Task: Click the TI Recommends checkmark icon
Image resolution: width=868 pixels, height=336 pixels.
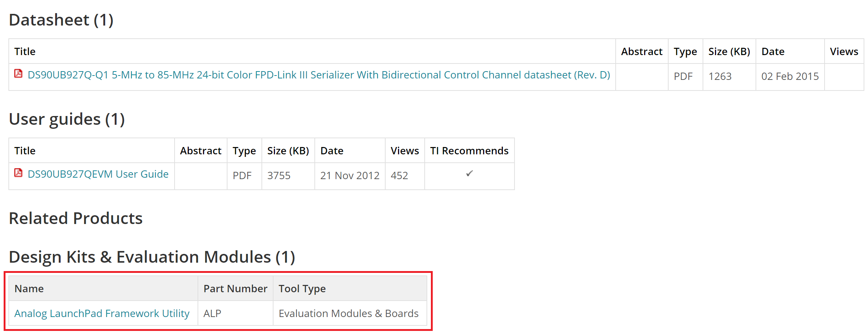Action: point(469,174)
